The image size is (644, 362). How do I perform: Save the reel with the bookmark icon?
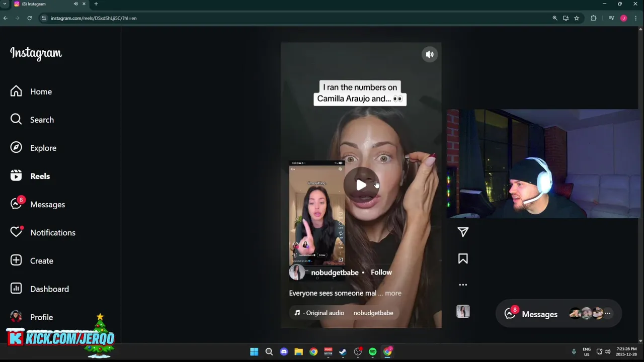(x=463, y=258)
